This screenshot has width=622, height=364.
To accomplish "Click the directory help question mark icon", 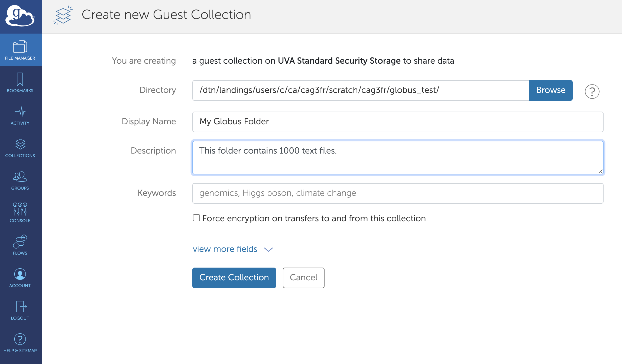I will [592, 92].
